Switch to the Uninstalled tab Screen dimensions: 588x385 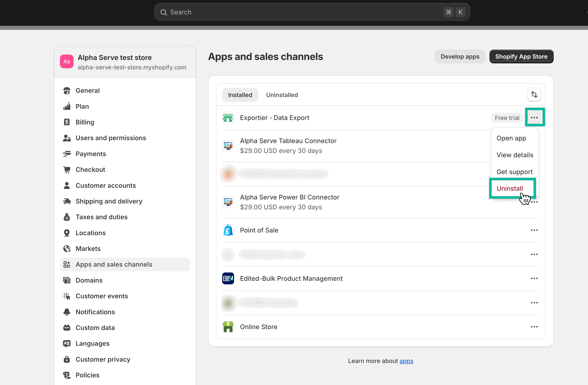[282, 95]
